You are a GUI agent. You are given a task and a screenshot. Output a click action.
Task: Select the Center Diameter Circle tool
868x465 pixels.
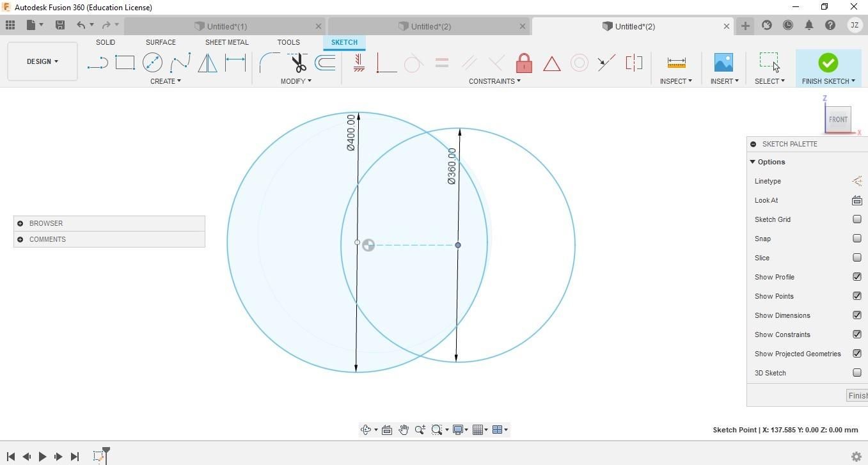152,63
